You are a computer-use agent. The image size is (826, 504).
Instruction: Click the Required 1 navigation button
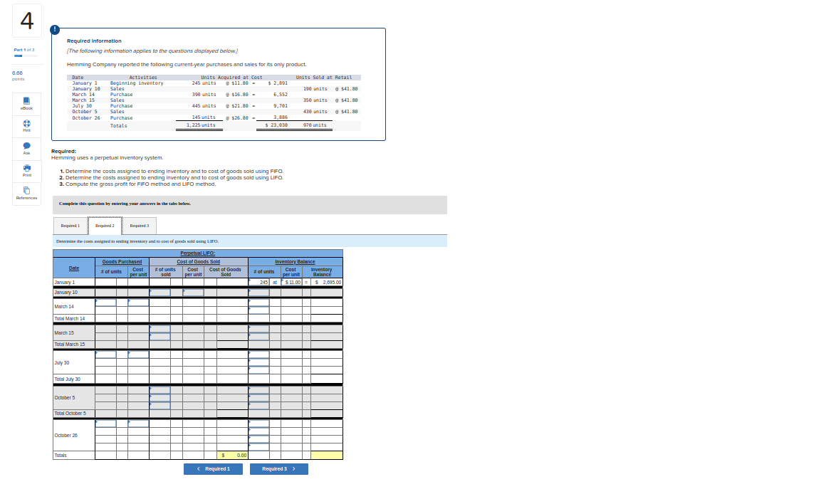tap(214, 468)
